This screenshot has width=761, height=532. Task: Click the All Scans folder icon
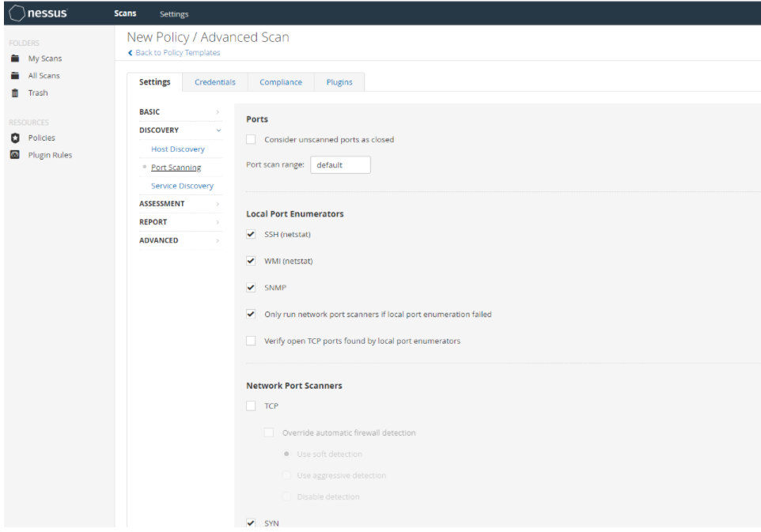15,76
